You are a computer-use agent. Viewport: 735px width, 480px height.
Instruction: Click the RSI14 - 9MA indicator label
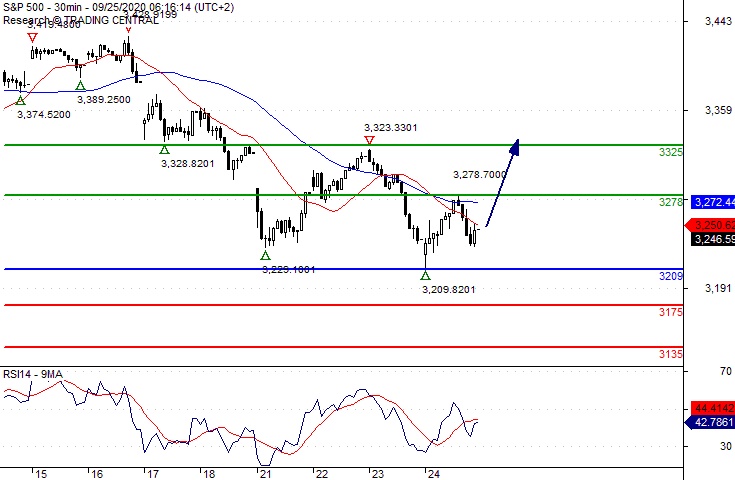32,374
